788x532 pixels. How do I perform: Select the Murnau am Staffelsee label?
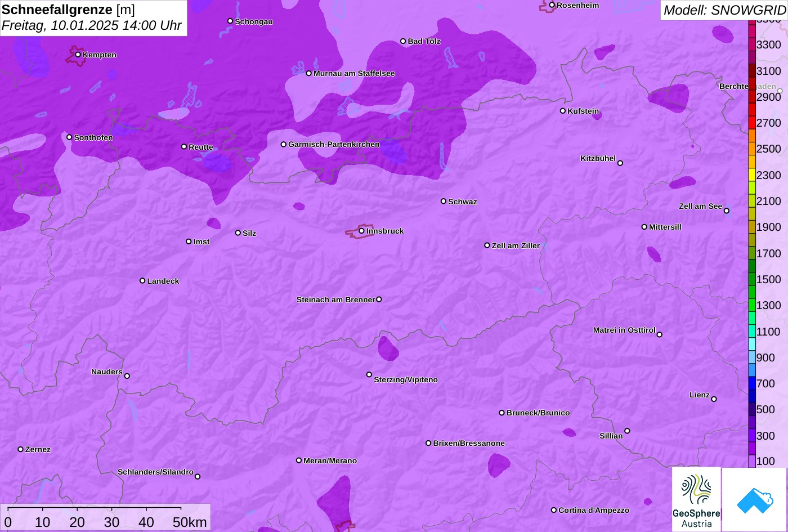click(x=354, y=74)
